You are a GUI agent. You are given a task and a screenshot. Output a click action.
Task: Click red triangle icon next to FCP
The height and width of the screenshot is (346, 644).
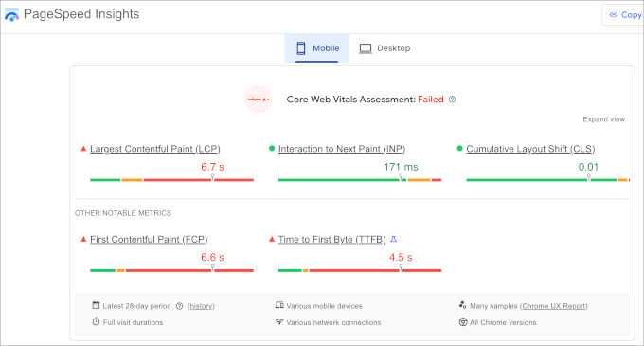click(83, 239)
